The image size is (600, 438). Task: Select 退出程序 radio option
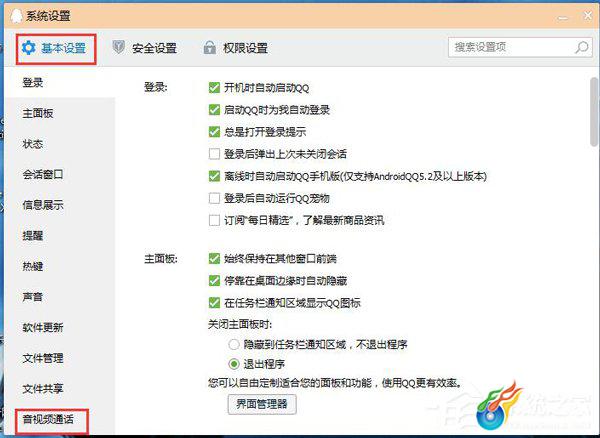(234, 364)
